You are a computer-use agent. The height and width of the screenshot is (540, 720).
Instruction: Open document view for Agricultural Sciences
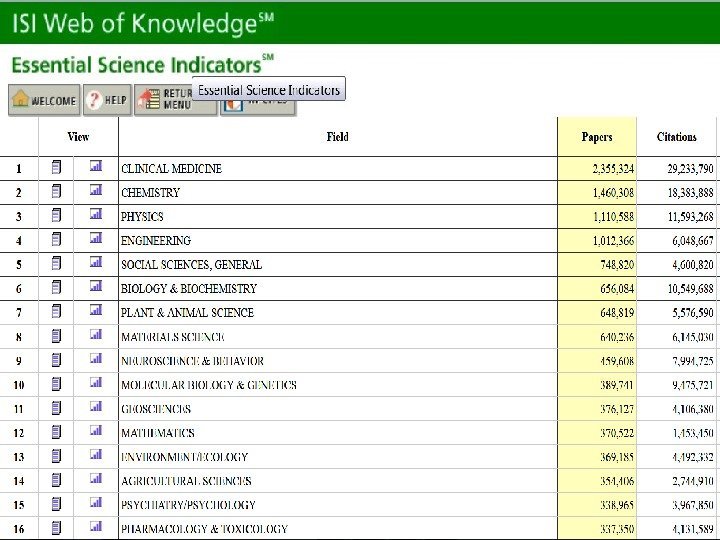click(56, 480)
